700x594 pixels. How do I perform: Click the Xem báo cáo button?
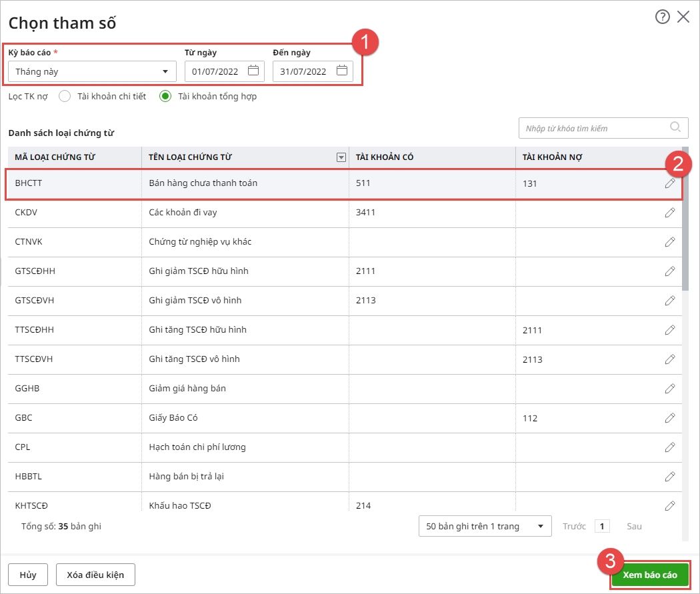(649, 575)
